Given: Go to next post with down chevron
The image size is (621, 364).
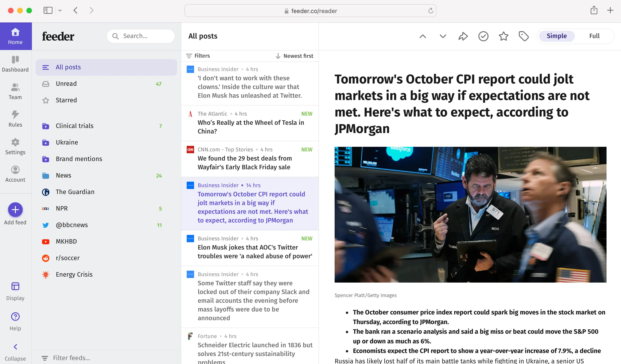Looking at the screenshot, I should pos(443,36).
